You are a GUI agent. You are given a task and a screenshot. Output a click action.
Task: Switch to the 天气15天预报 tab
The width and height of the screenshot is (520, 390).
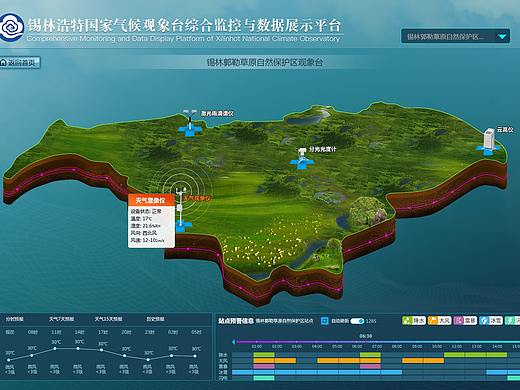(x=108, y=319)
